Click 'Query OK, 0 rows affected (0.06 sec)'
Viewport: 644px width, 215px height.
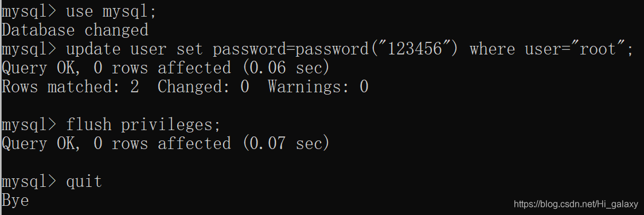(x=166, y=68)
